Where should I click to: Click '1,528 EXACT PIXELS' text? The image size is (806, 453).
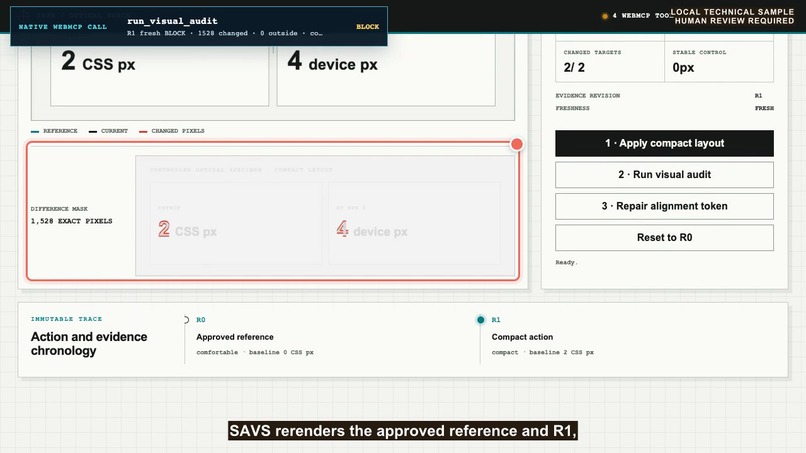pos(71,221)
